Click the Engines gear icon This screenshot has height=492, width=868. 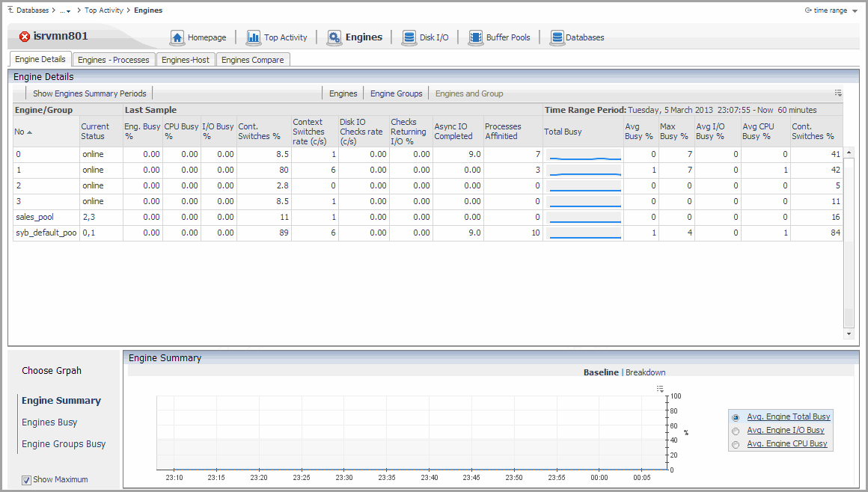[x=334, y=37]
